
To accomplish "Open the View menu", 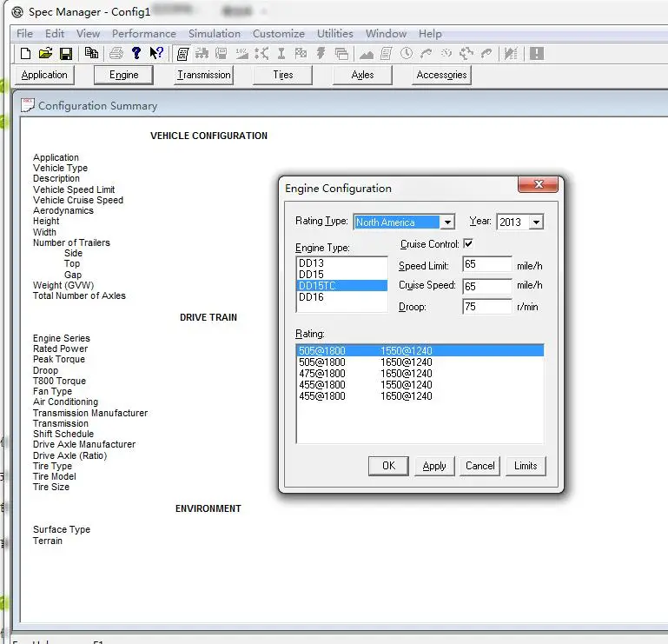I will (89, 34).
